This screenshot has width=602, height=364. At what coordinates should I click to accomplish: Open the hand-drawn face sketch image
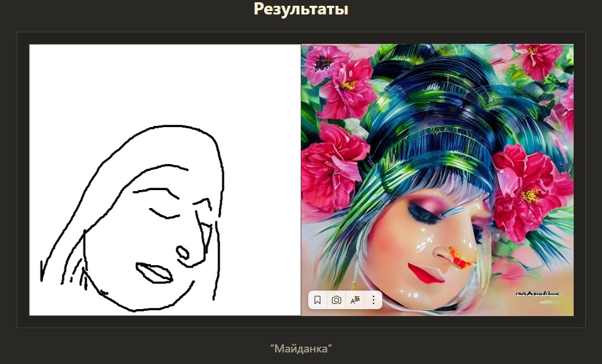coord(165,180)
